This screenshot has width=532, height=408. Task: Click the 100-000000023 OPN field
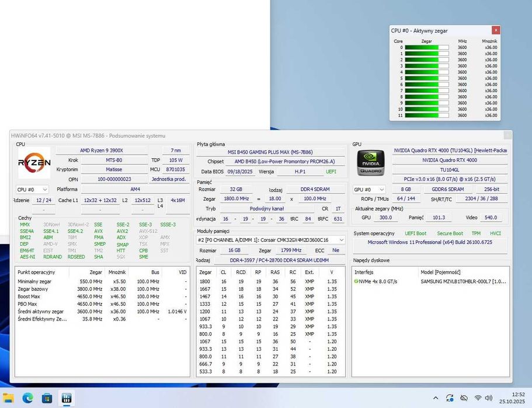click(x=114, y=179)
